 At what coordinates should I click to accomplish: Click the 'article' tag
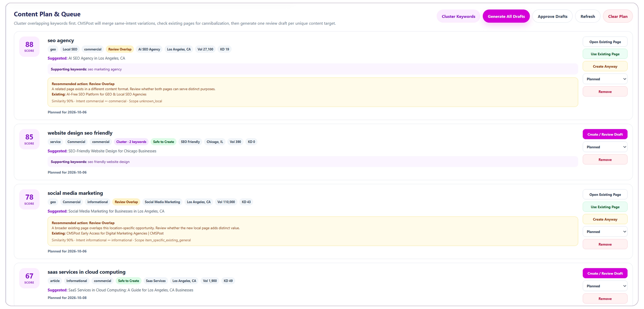[x=55, y=281]
